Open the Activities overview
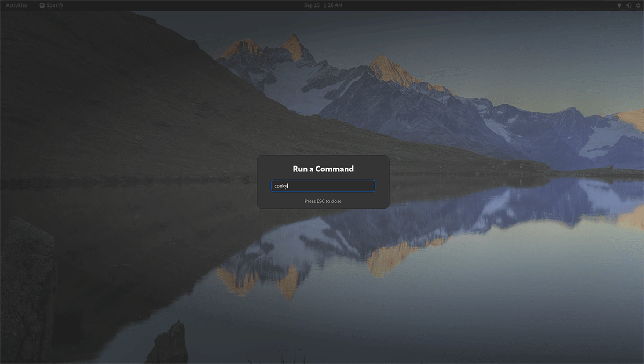644x364 pixels. coord(16,5)
